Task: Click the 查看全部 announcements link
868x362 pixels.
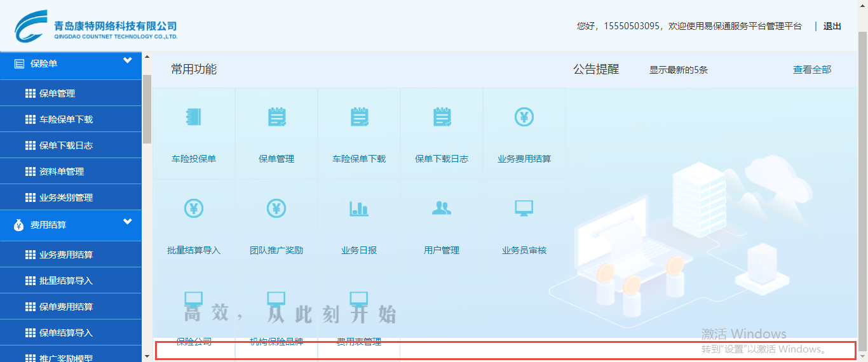Action: tap(812, 70)
